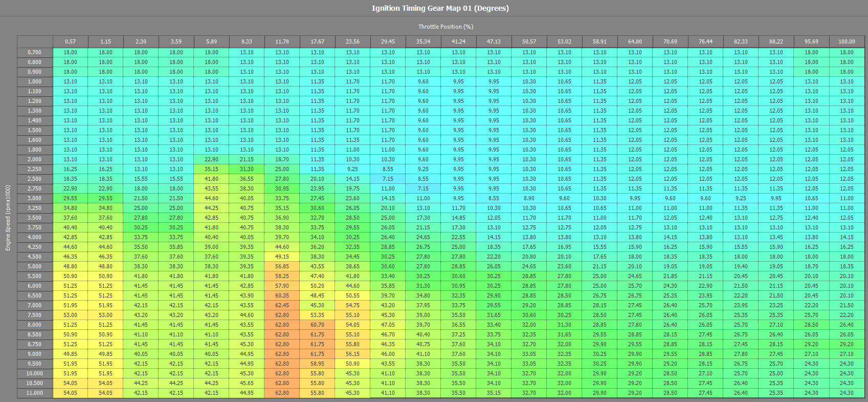Image resolution: width=868 pixels, height=402 pixels.
Task: Select the 48.80 cell under column 0.57
Action: pos(71,266)
